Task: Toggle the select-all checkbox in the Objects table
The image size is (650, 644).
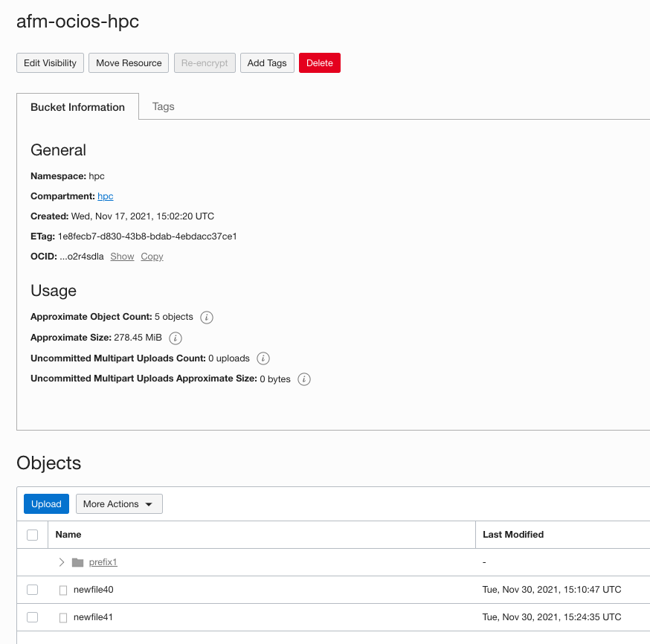Action: pyautogui.click(x=32, y=534)
